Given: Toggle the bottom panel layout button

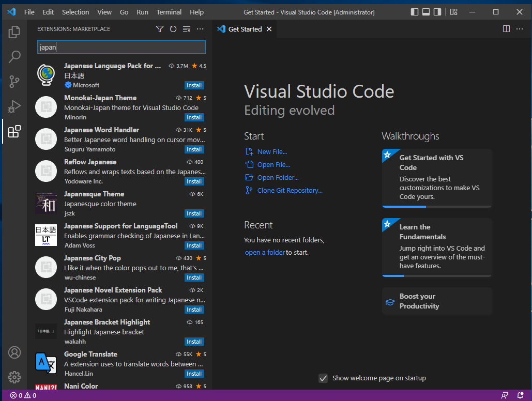Looking at the screenshot, I should (x=426, y=12).
